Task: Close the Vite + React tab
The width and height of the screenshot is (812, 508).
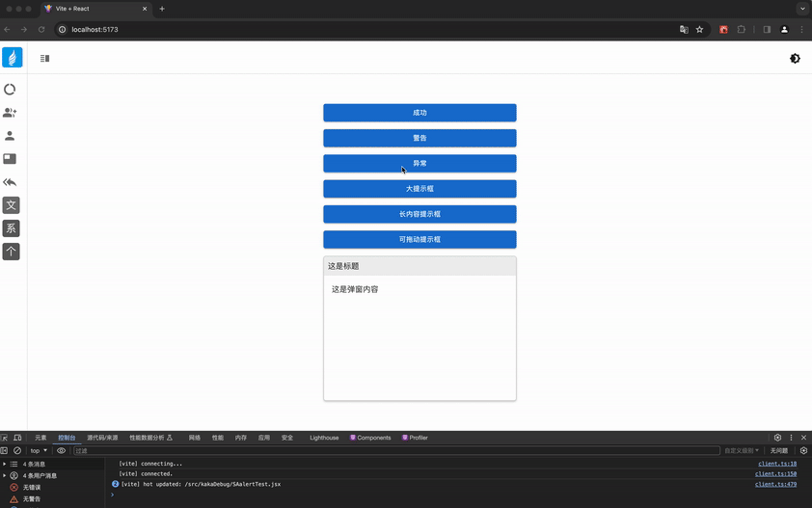Action: 145,9
